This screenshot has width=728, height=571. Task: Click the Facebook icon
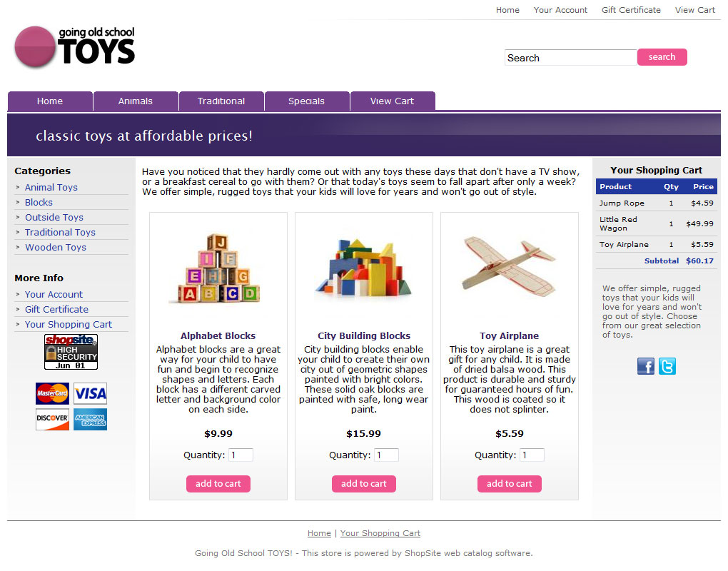coord(645,366)
